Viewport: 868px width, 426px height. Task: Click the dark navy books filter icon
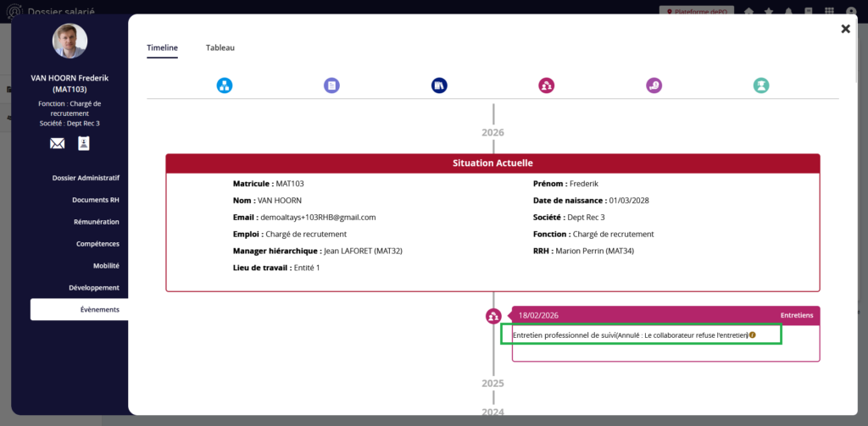click(439, 86)
